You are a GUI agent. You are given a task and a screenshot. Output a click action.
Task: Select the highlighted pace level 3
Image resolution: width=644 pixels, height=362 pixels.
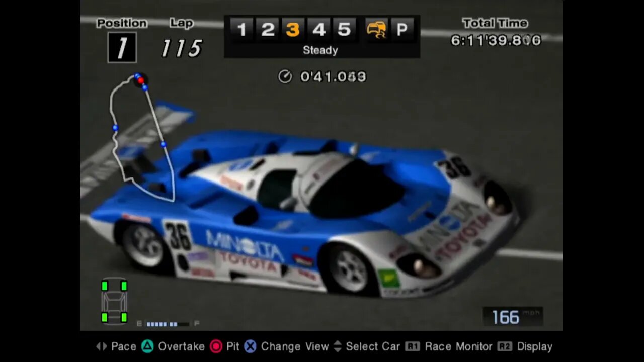(x=293, y=29)
